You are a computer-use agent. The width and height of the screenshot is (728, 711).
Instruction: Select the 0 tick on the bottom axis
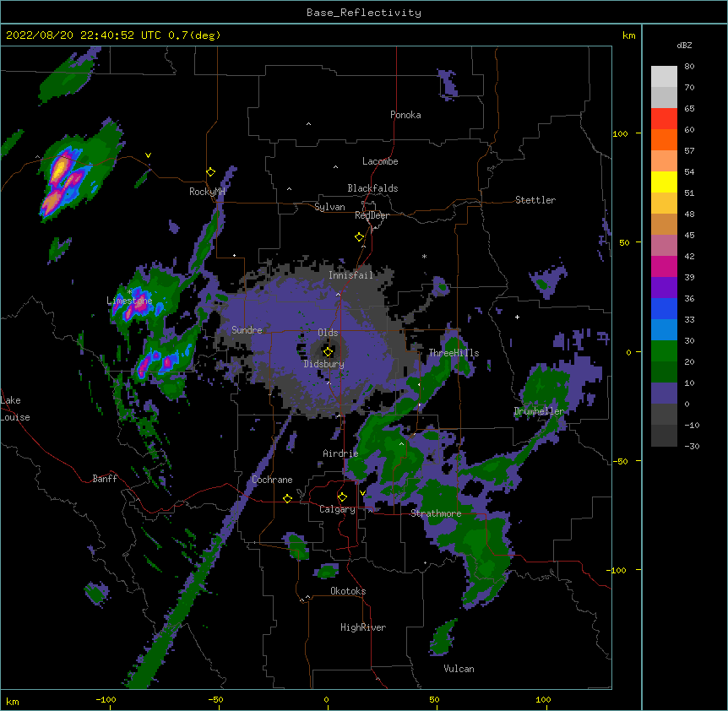[x=326, y=699]
